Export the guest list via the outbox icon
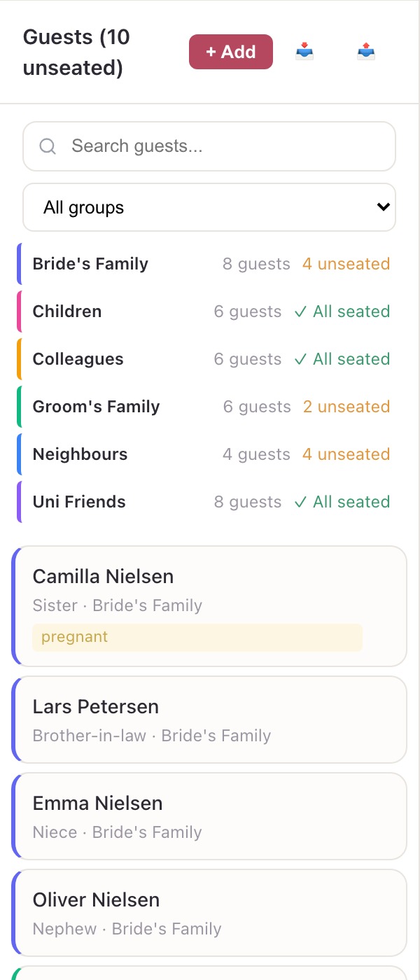420x980 pixels. pos(365,51)
